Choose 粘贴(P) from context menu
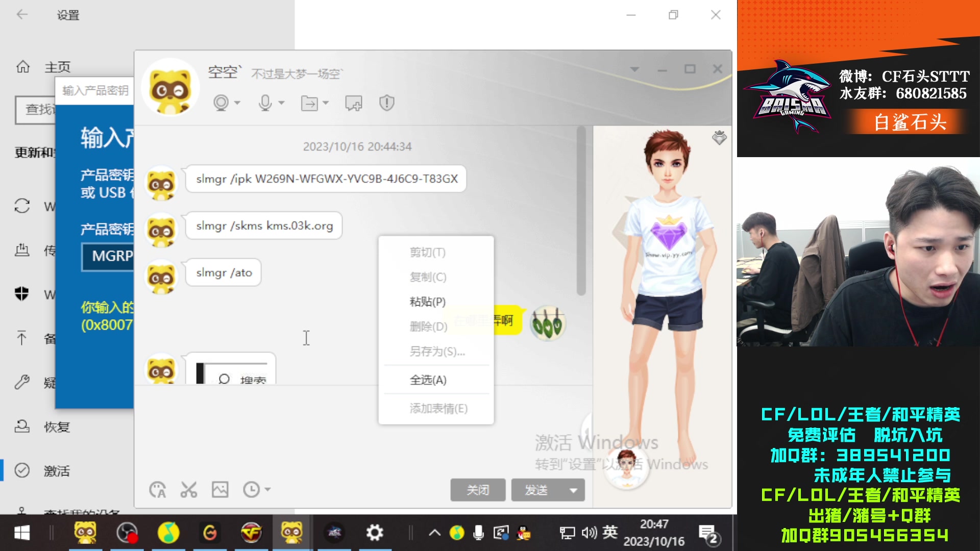Screen dimensions: 980x551 click(428, 302)
